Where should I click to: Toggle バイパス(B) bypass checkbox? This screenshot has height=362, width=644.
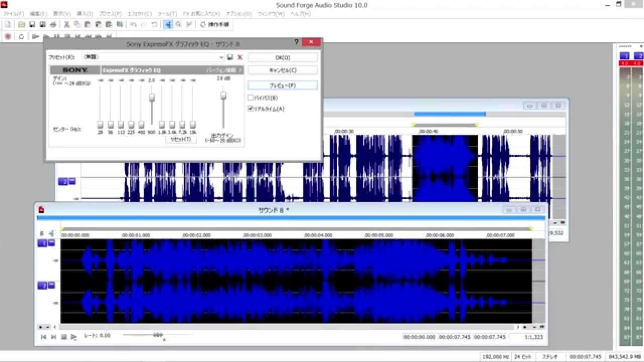pos(251,98)
